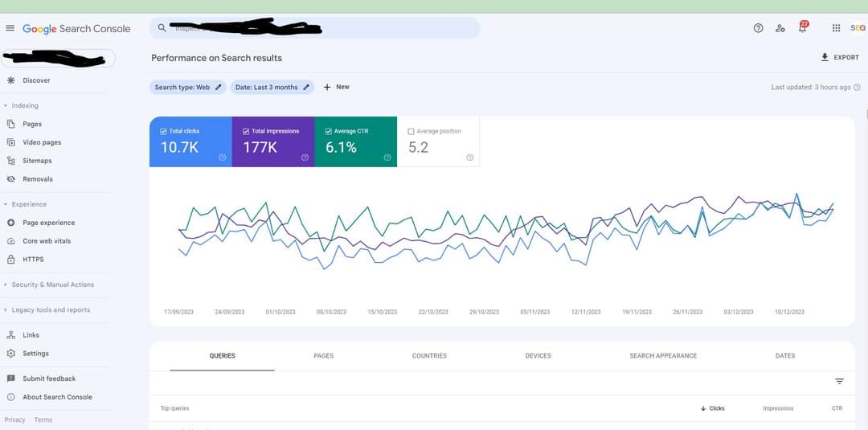Switch to the Pages tab

point(323,355)
